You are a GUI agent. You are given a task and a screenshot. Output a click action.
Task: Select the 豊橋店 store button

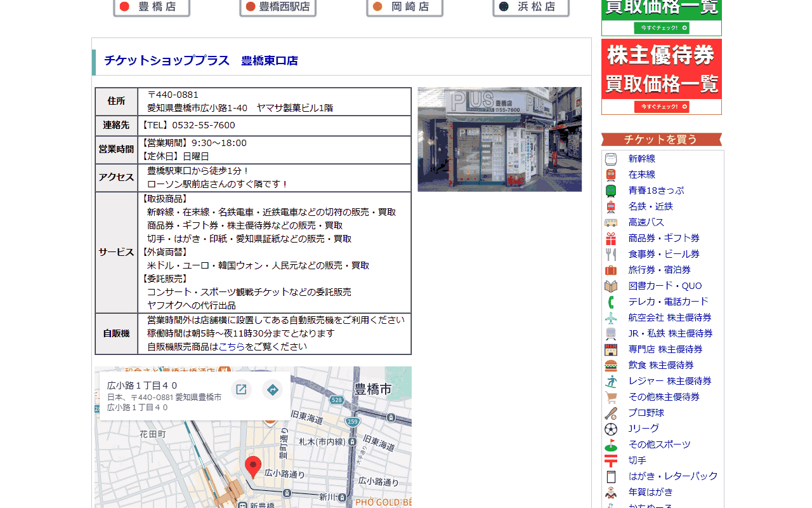(x=152, y=8)
